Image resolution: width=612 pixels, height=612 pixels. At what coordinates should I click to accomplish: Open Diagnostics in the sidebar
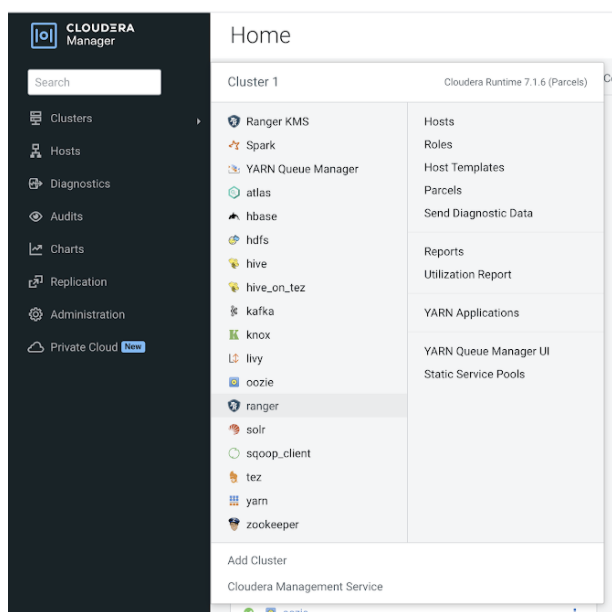(80, 184)
